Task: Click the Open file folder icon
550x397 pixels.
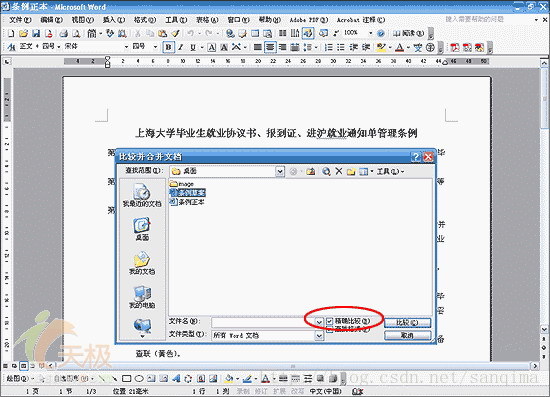Action: [x=23, y=33]
